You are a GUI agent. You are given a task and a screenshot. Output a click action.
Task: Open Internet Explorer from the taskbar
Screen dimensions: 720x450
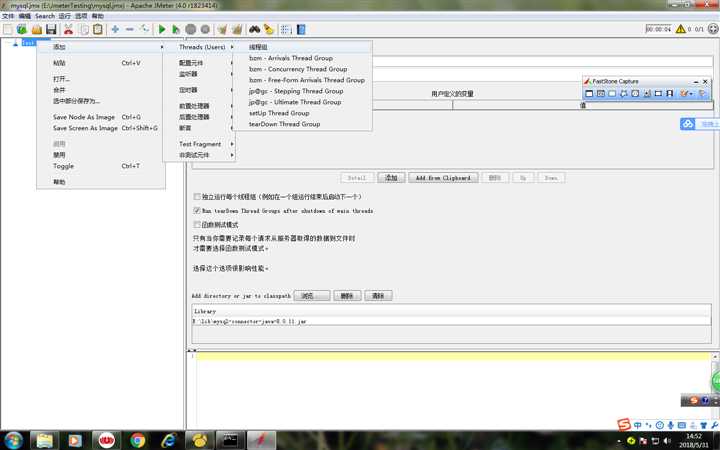[169, 440]
